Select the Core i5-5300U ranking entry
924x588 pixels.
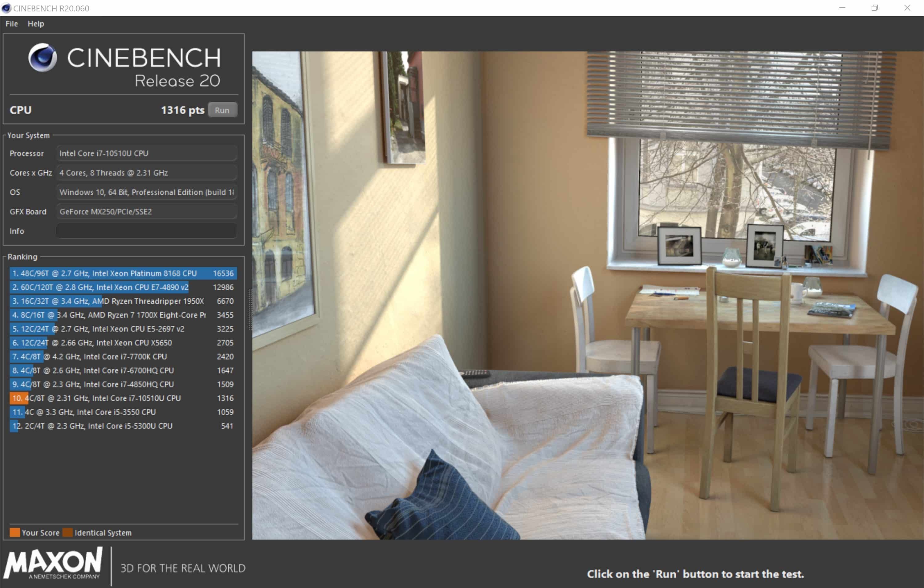coord(123,426)
